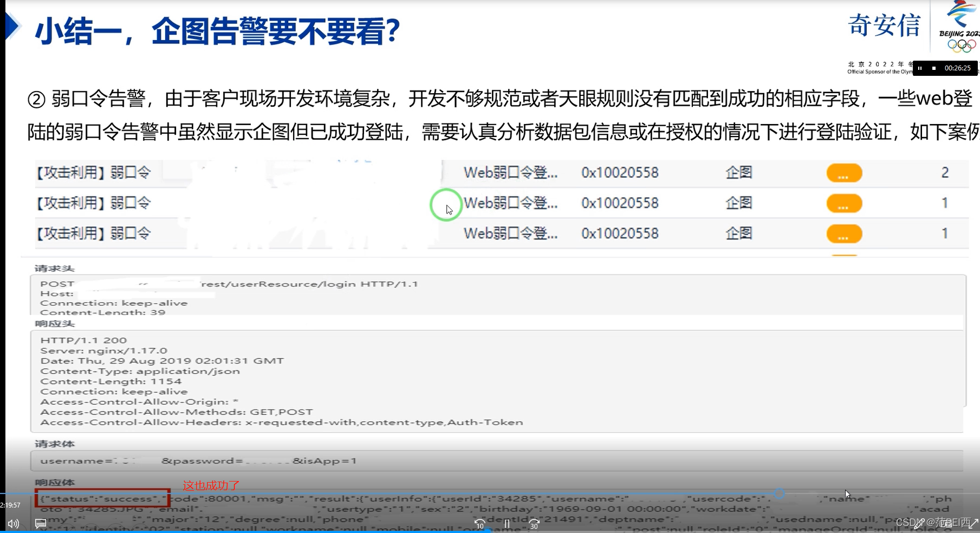Click the POST rest/userResource/login request line
This screenshot has width=980, height=533.
(x=229, y=284)
